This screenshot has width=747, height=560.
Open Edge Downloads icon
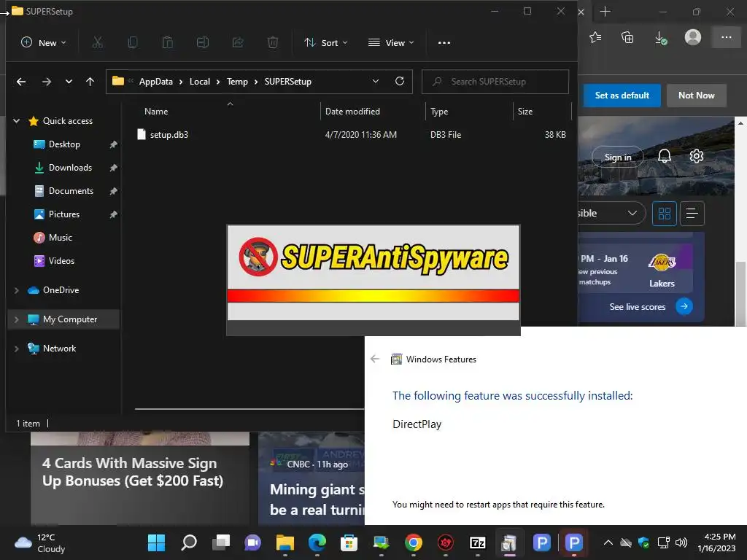point(660,37)
